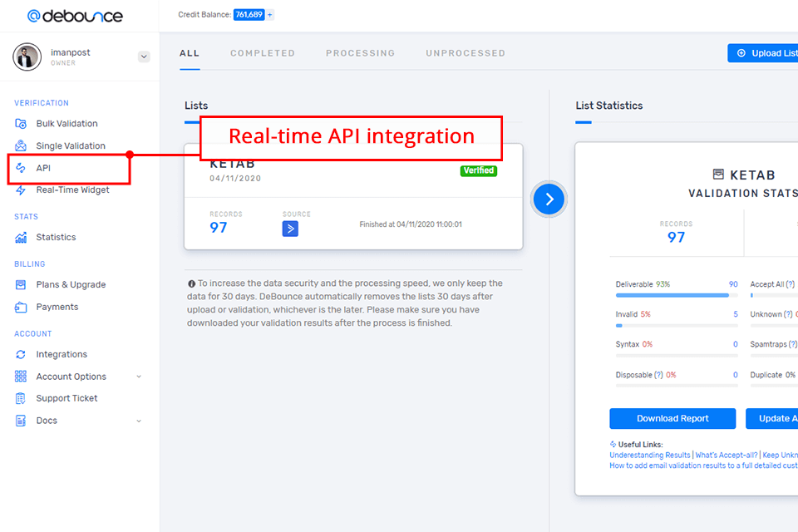Select the Single Validation envelope icon
The height and width of the screenshot is (532, 798).
pyautogui.click(x=21, y=145)
